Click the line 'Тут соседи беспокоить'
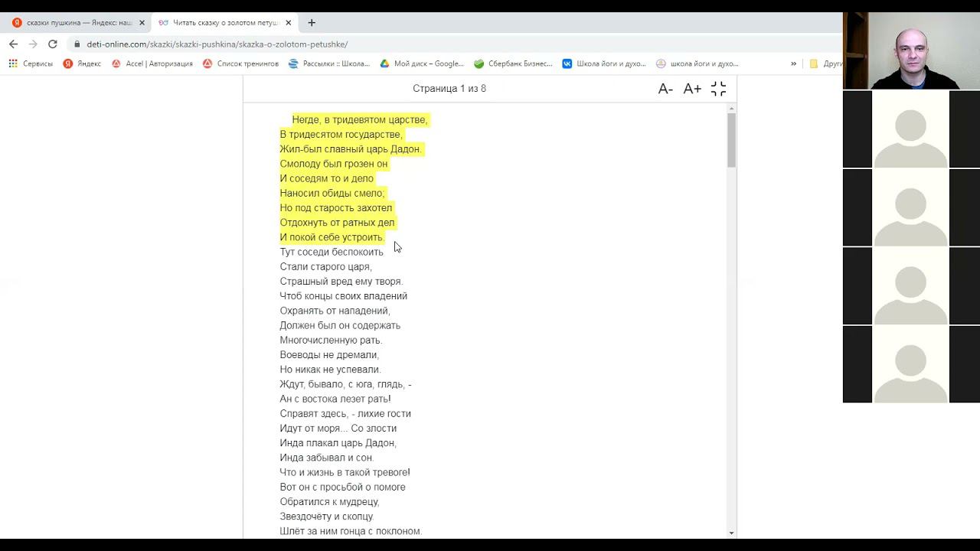 [x=332, y=252]
